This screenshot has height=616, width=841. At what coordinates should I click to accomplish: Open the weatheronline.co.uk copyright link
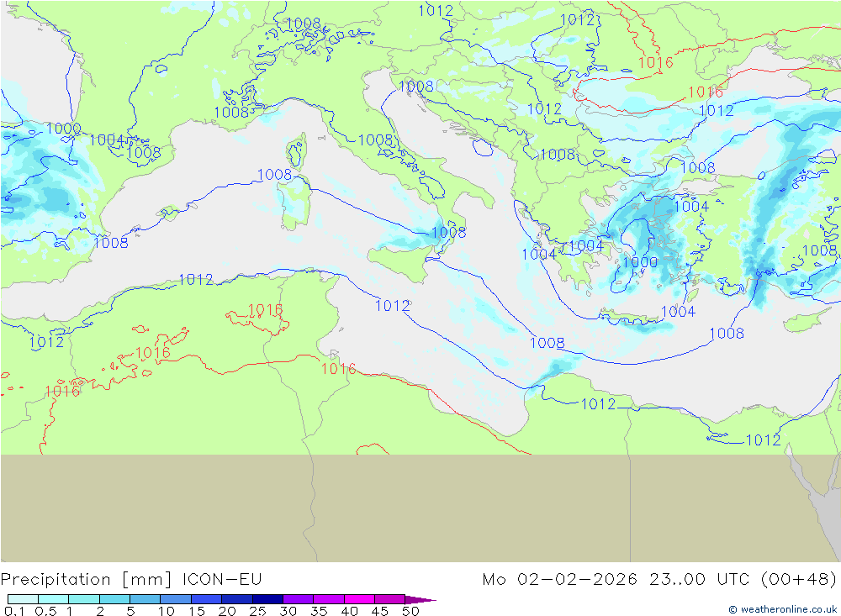(782, 609)
